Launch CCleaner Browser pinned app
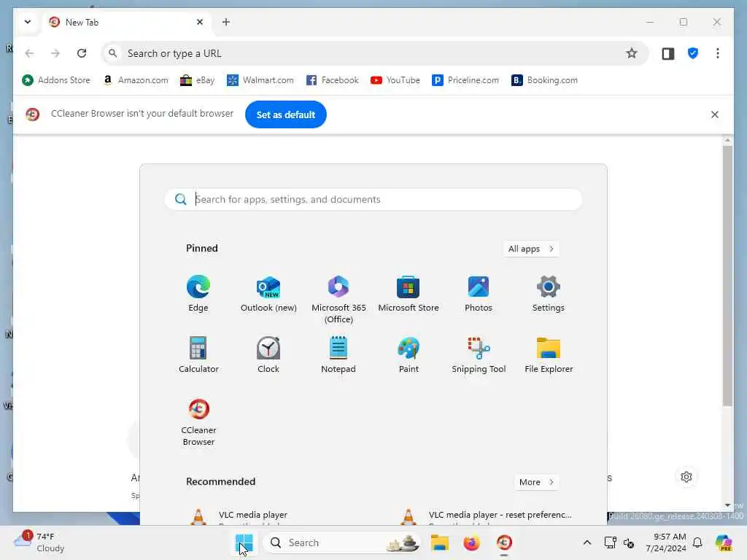The image size is (747, 560). point(198,422)
